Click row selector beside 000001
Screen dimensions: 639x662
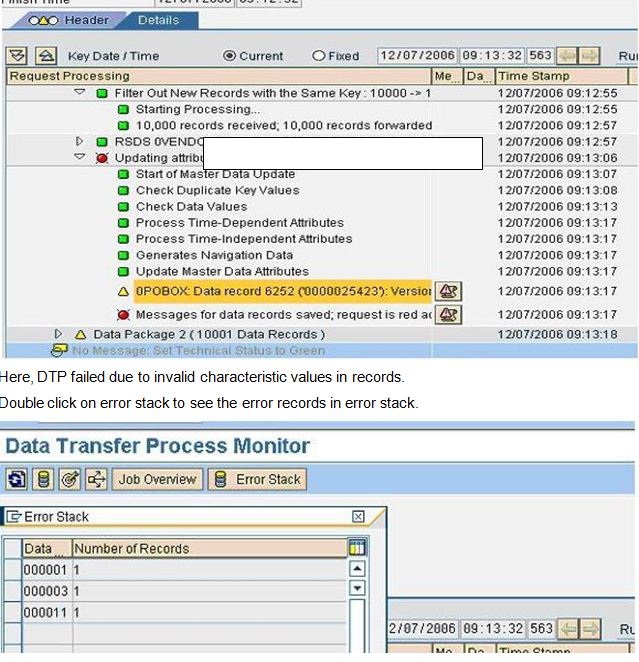pos(13,570)
